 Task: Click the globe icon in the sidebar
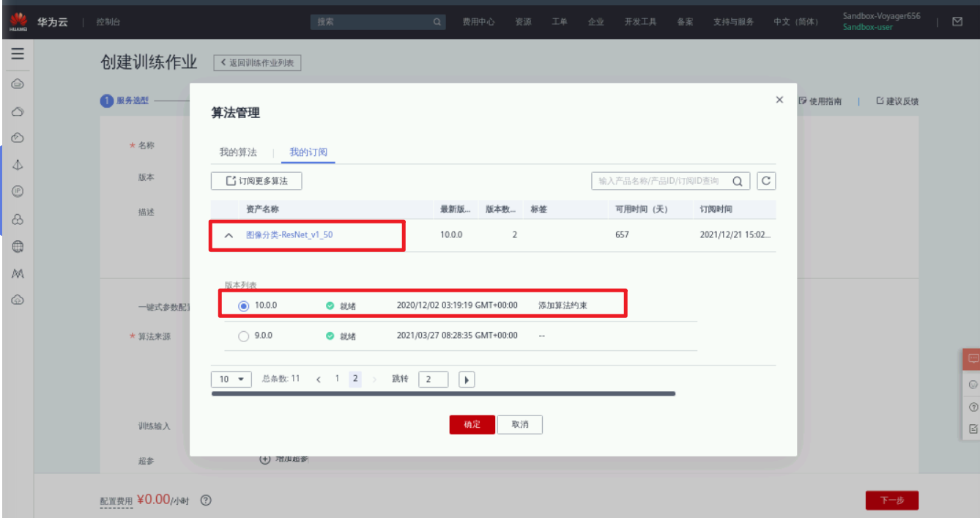click(x=18, y=246)
